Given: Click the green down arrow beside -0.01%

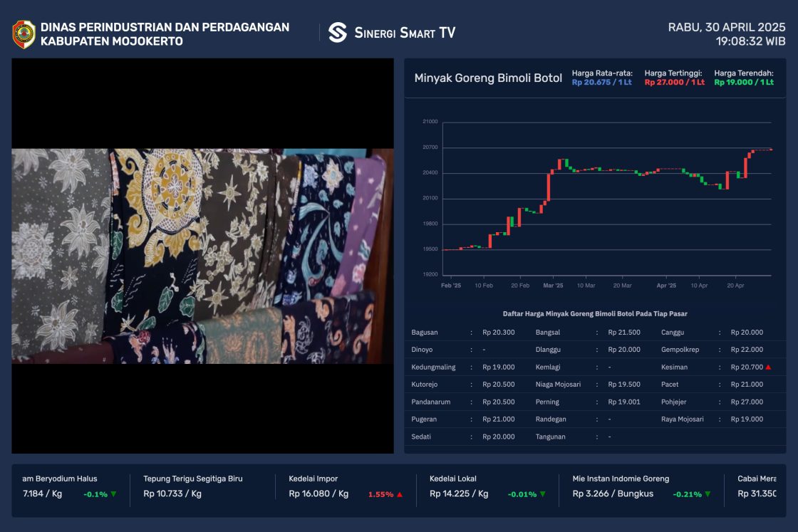Looking at the screenshot, I should [542, 494].
